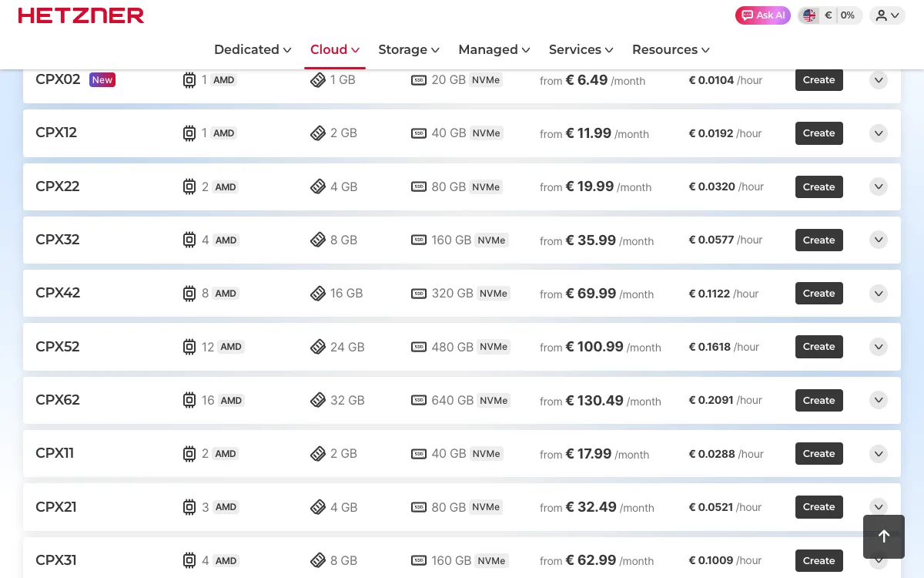Click the € 100.99 monthly price
This screenshot has height=578, width=924.
click(x=594, y=347)
